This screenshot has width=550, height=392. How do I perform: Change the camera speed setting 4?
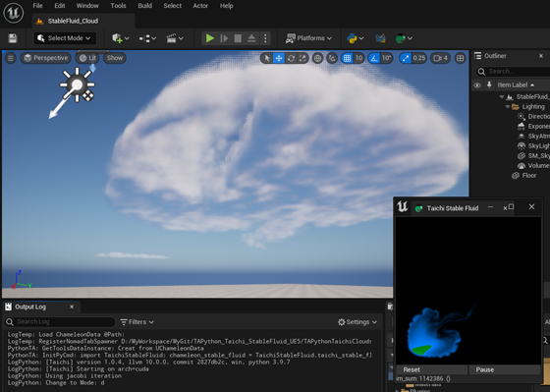[441, 58]
